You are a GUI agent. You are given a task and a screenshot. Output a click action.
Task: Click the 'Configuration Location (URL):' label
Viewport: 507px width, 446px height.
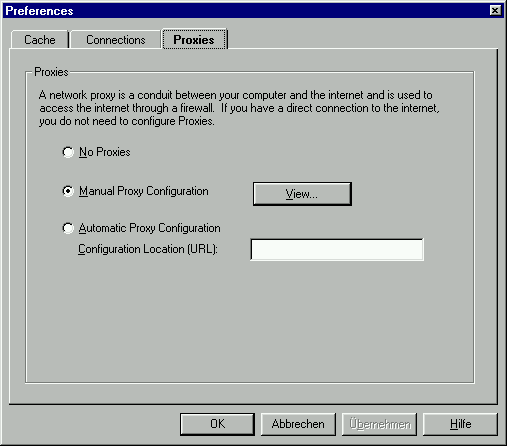coord(148,249)
